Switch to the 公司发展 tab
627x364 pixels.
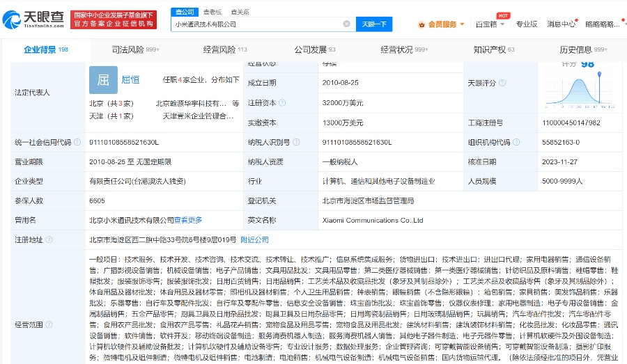(315, 50)
